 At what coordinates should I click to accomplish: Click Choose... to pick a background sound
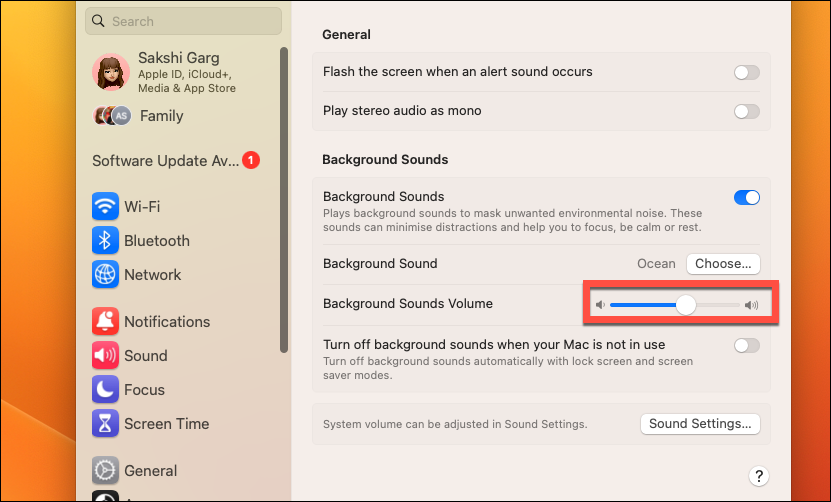(723, 263)
